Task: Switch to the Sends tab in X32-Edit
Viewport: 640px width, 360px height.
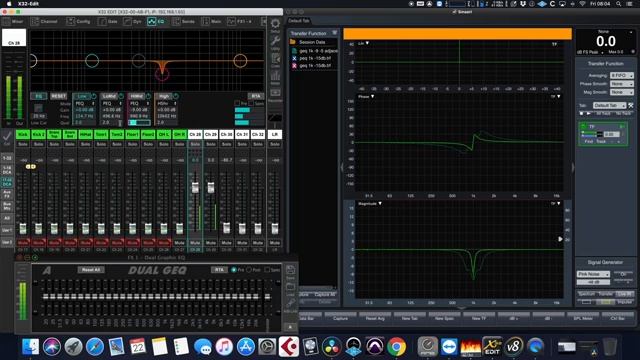Action: [184, 21]
